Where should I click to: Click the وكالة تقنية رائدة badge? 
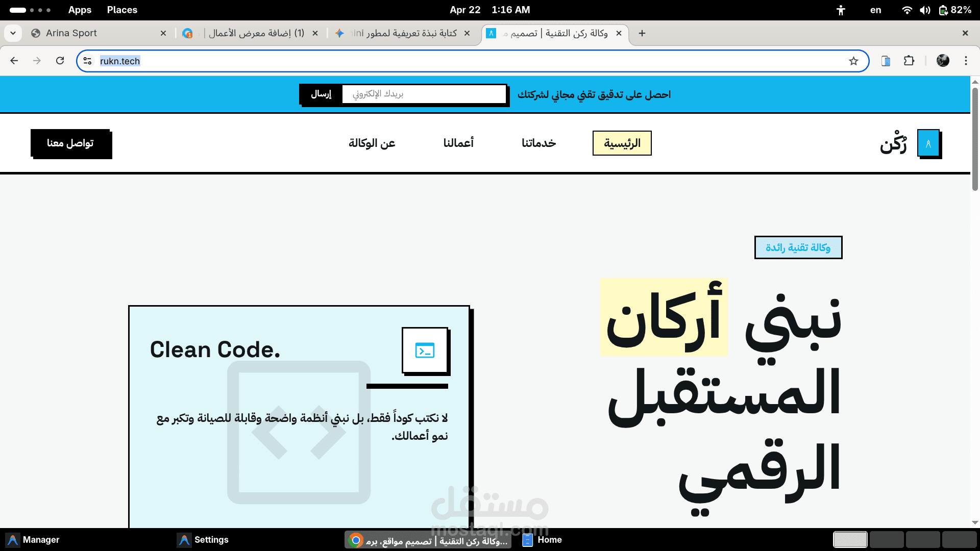click(x=798, y=247)
